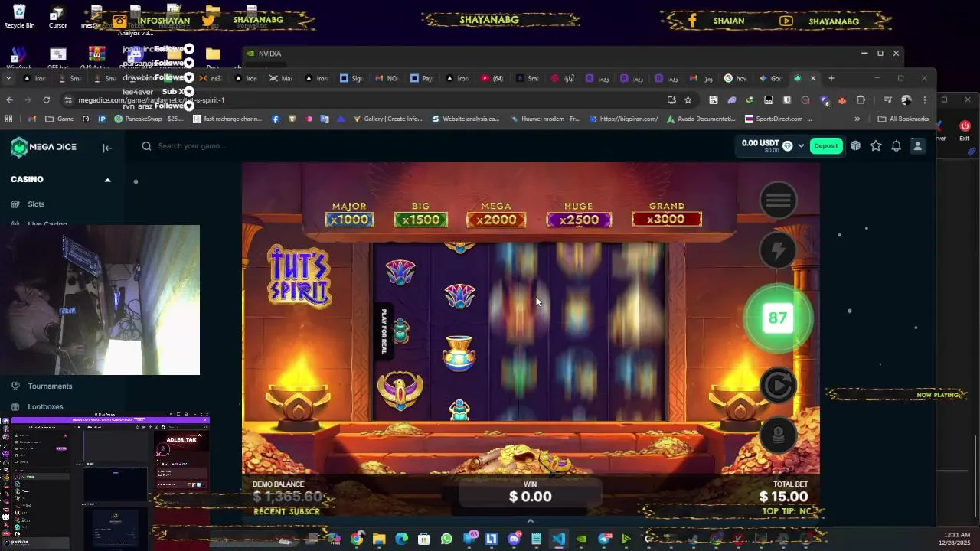The height and width of the screenshot is (551, 980).
Task: Open the rewards cube icon
Action: pyautogui.click(x=855, y=146)
